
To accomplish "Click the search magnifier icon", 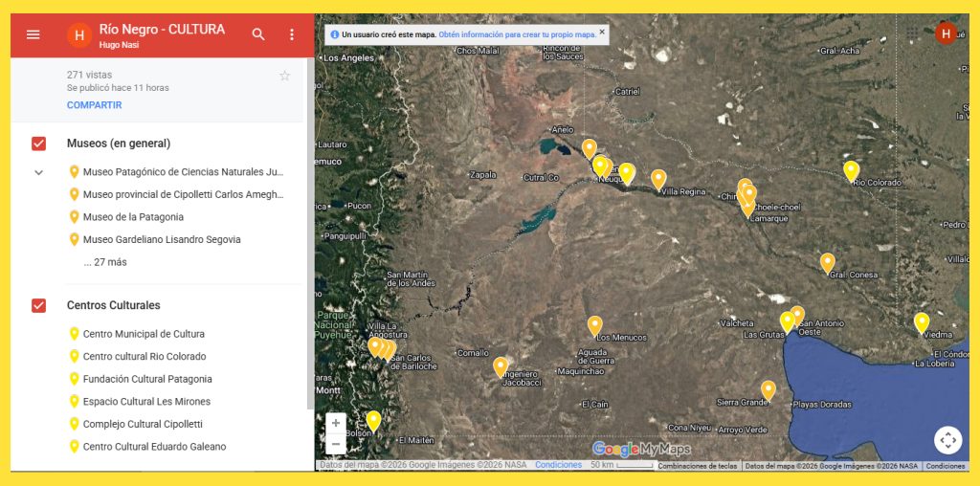I will [258, 34].
